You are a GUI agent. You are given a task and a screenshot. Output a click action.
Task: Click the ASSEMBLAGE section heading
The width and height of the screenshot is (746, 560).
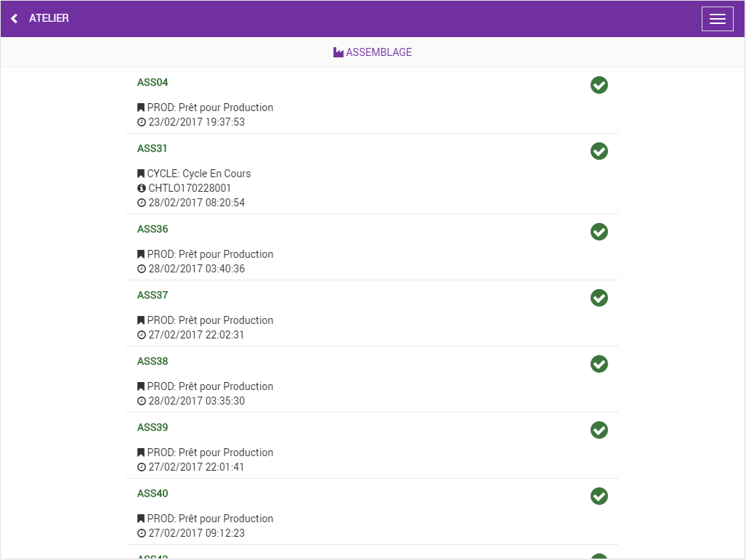(x=378, y=52)
